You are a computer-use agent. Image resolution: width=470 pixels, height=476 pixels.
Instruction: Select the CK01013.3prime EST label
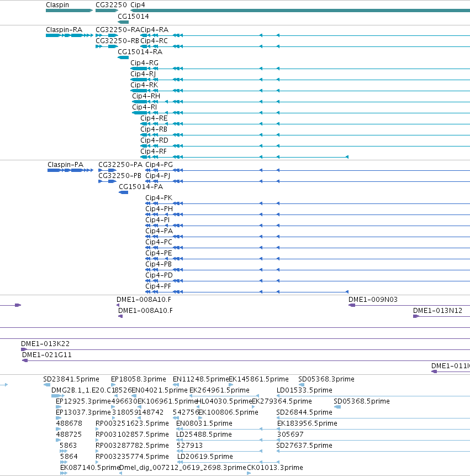275,468
